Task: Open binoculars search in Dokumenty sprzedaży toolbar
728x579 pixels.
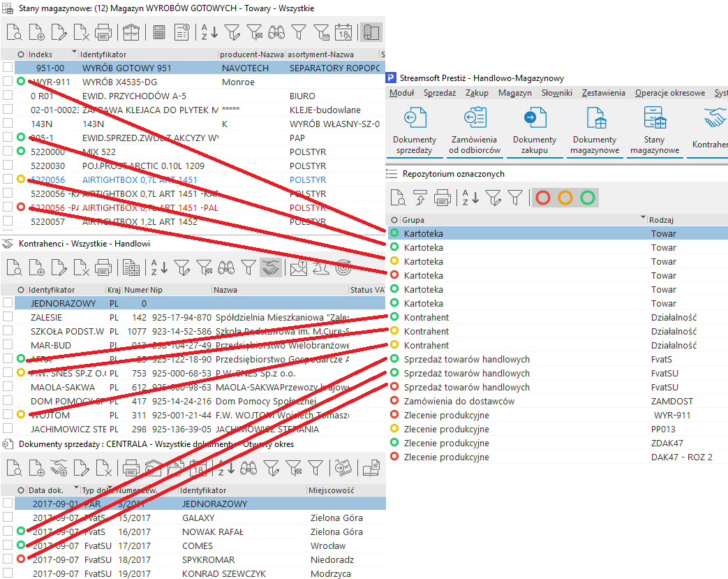Action: coord(248,468)
